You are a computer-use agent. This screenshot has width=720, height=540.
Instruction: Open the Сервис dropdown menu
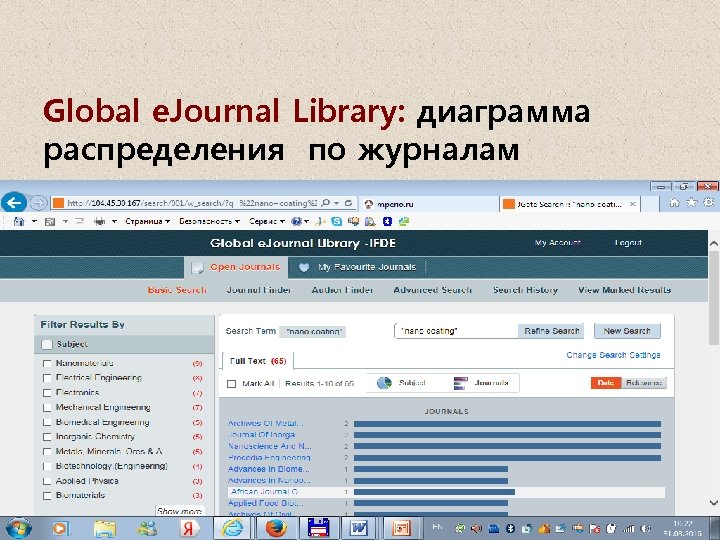click(267, 221)
